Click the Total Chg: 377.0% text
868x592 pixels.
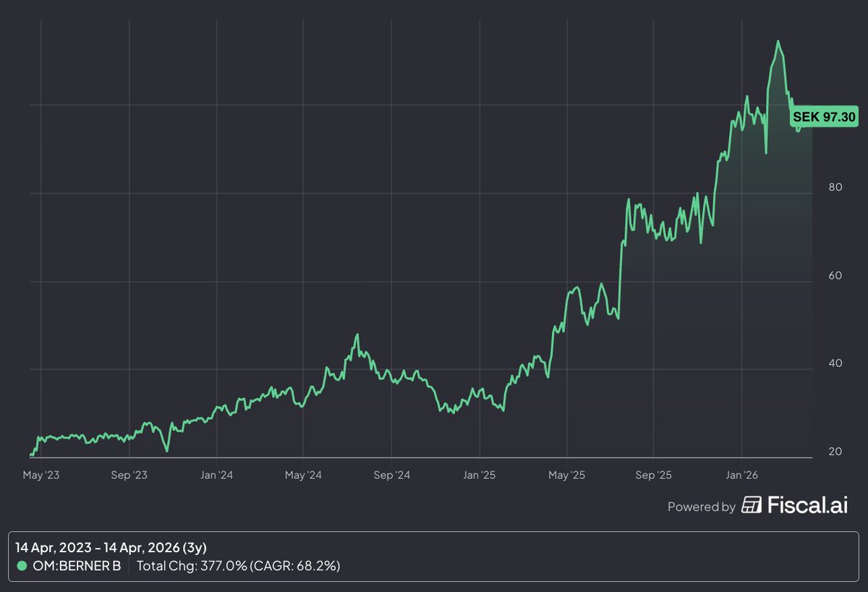192,565
